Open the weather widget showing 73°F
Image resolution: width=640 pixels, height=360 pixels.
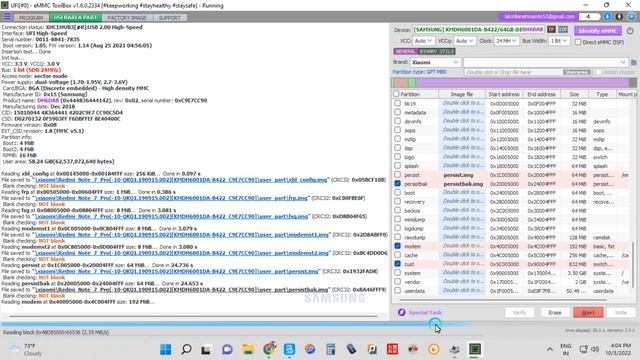(x=25, y=349)
